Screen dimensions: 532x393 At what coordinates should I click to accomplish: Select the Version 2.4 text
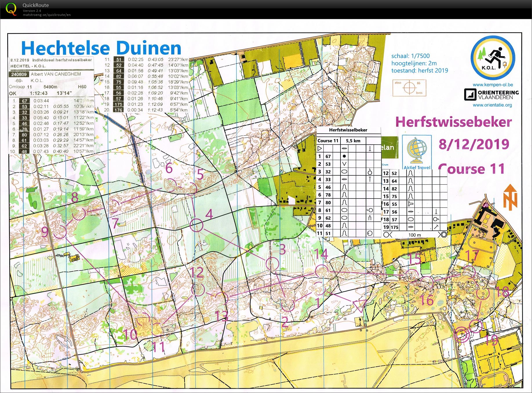(x=32, y=11)
